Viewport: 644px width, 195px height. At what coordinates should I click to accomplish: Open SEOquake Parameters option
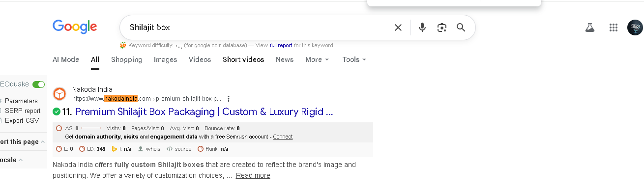tap(21, 101)
